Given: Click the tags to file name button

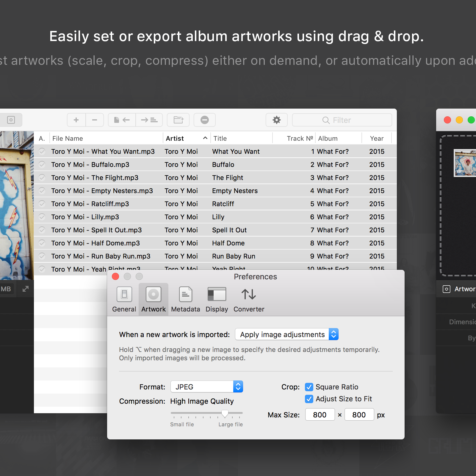Looking at the screenshot, I should 149,120.
